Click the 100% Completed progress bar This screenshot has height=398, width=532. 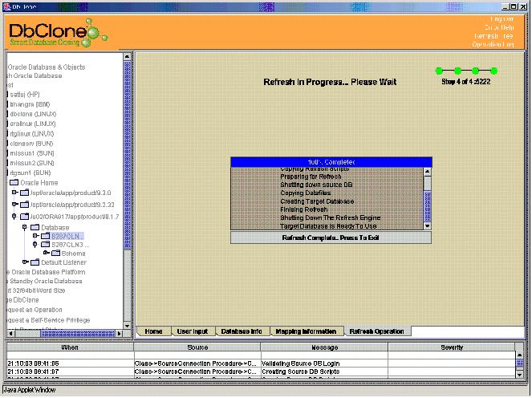(x=331, y=162)
